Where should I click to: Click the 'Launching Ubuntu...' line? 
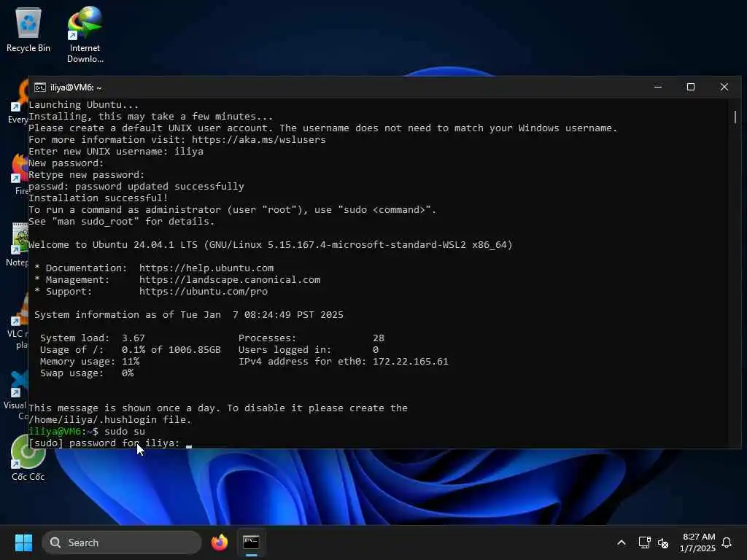[84, 105]
